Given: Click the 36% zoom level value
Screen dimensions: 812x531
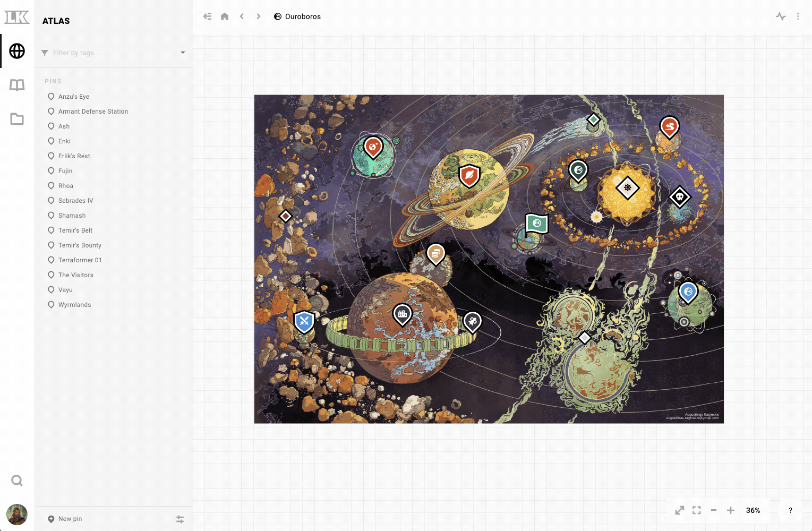Looking at the screenshot, I should coord(753,510).
